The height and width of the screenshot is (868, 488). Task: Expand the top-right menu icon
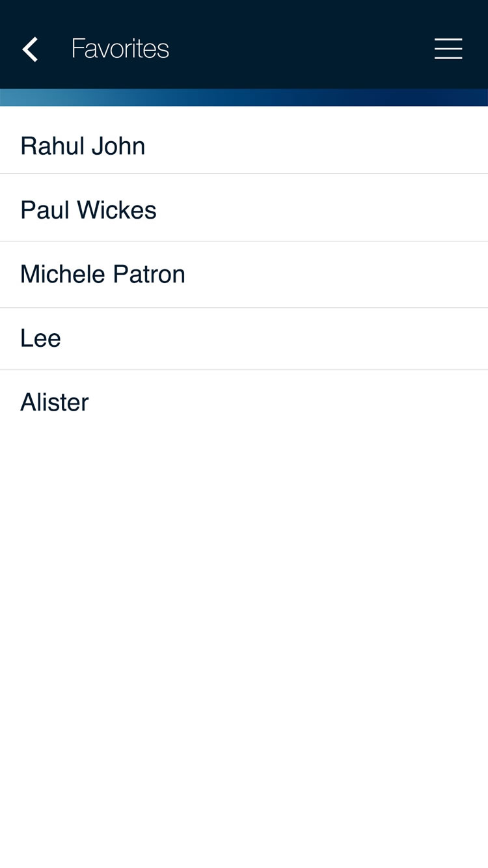point(448,49)
